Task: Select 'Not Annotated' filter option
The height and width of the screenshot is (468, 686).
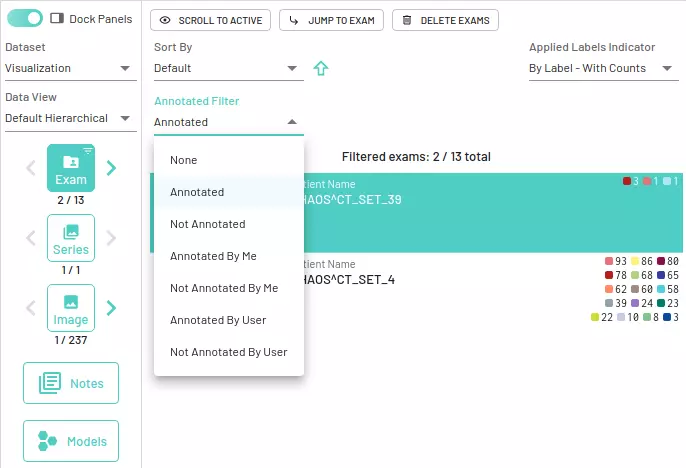Action: coord(207,224)
